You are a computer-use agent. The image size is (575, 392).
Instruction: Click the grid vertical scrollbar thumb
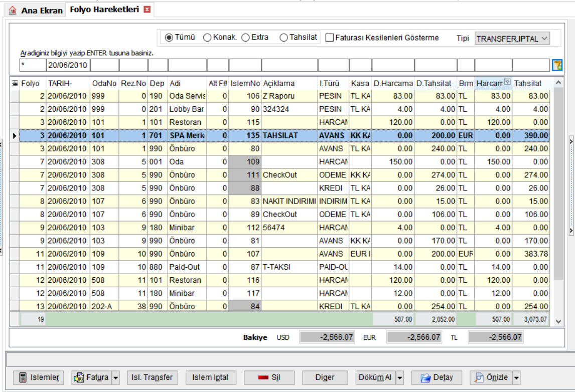click(558, 183)
